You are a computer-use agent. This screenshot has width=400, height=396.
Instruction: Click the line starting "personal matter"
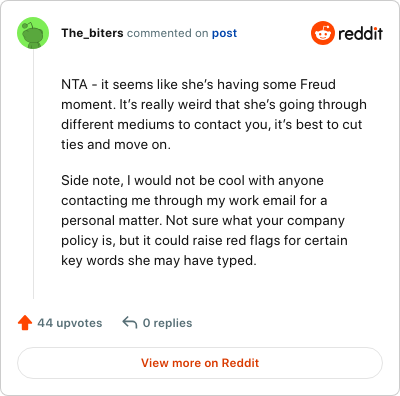[203, 221]
